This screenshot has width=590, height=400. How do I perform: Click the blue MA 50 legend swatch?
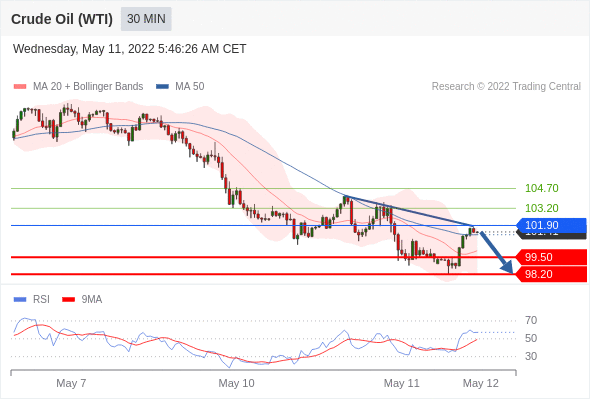(x=162, y=87)
